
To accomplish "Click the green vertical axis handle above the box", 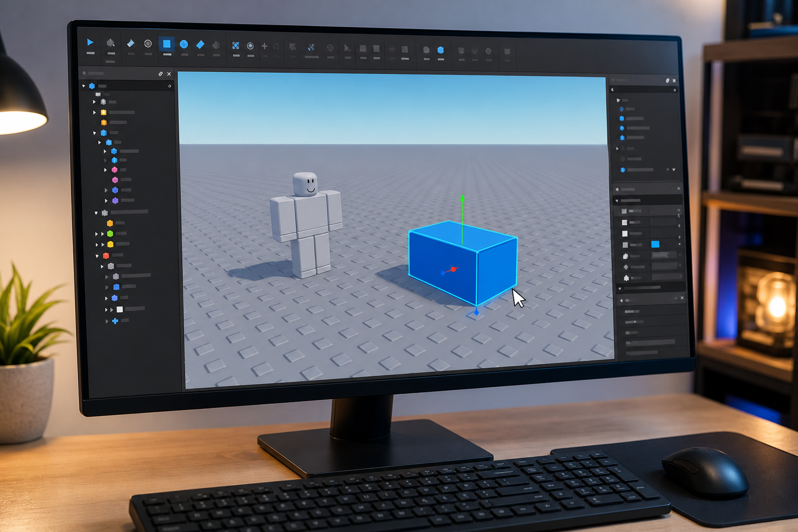I will pyautogui.click(x=462, y=199).
